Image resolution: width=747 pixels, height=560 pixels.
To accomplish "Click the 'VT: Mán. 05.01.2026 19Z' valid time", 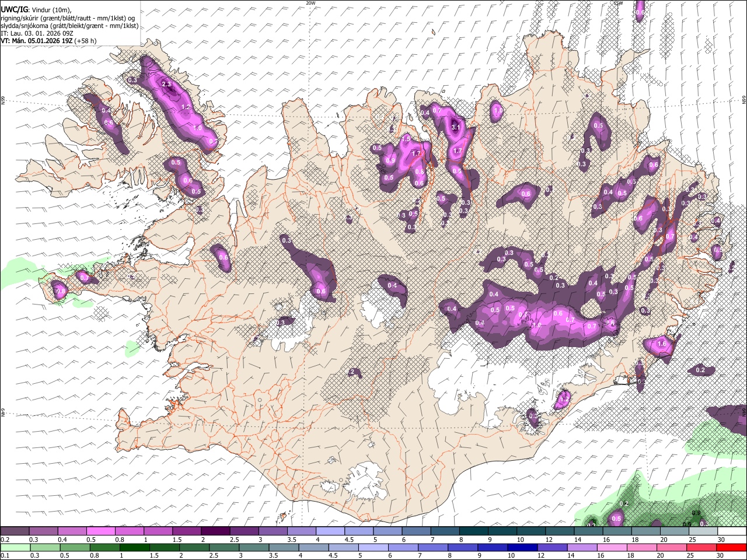I will pyautogui.click(x=36, y=41).
